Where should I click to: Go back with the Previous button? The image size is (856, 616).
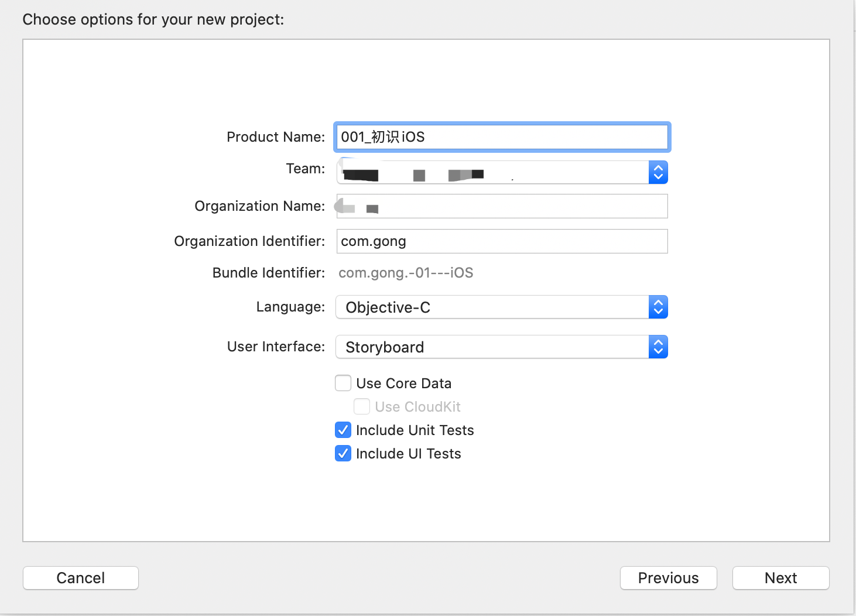pyautogui.click(x=668, y=578)
